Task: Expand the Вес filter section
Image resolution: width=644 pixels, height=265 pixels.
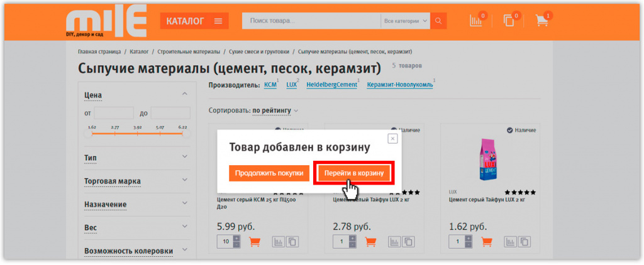Action: [x=185, y=227]
